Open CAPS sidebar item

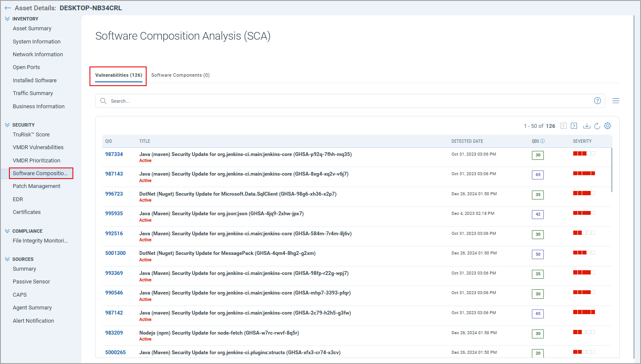[20, 295]
